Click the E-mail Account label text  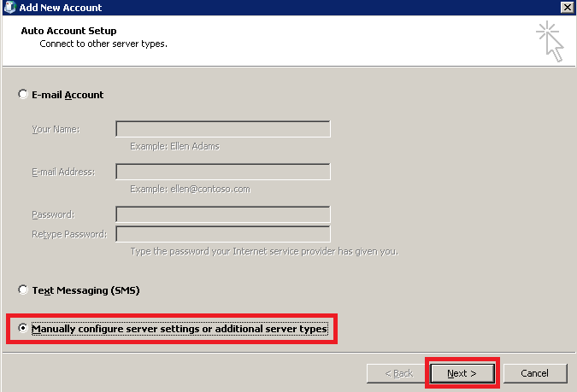[x=68, y=95]
